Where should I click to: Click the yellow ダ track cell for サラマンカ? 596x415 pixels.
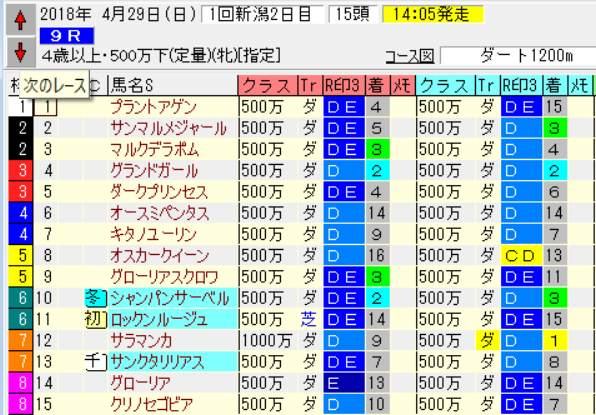coord(488,341)
